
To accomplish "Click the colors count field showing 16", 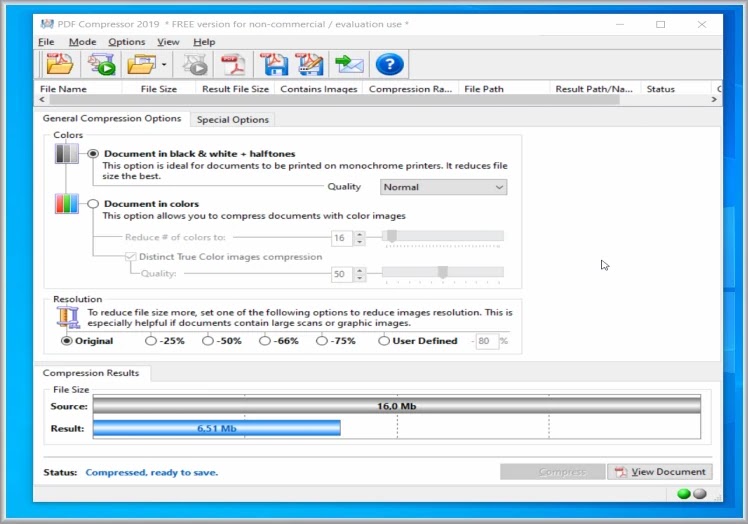I will (342, 238).
